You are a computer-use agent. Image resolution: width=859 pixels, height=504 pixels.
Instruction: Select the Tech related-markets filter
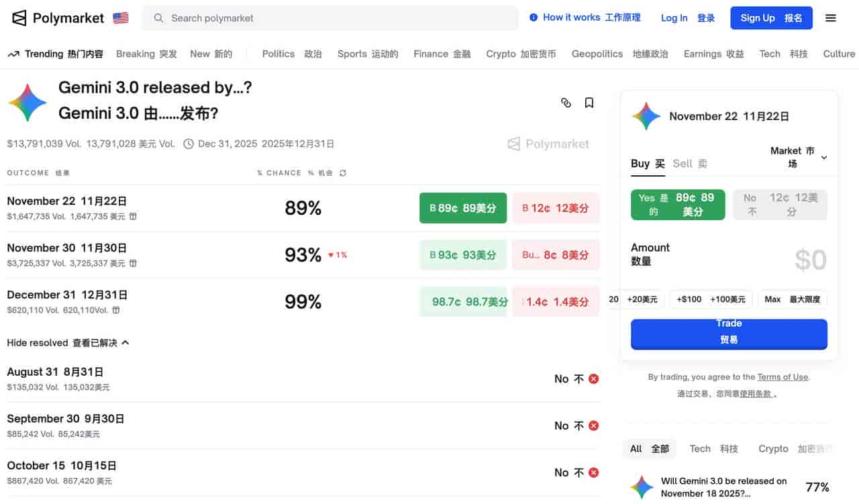point(714,449)
